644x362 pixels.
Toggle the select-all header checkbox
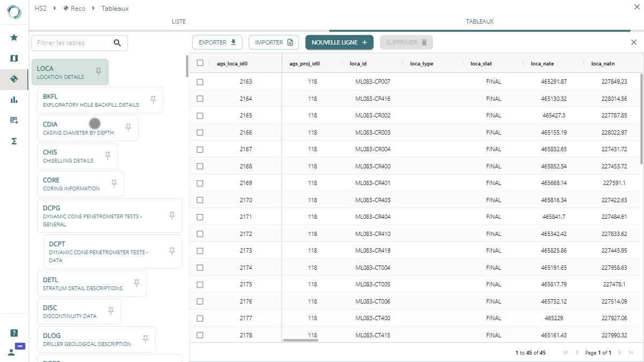200,63
